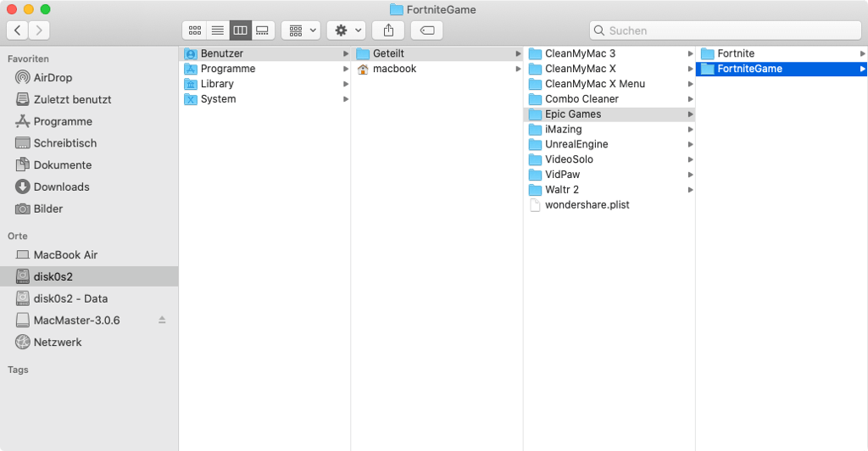Open Dokumente in the sidebar
Viewport: 868px width, 451px height.
click(x=89, y=165)
